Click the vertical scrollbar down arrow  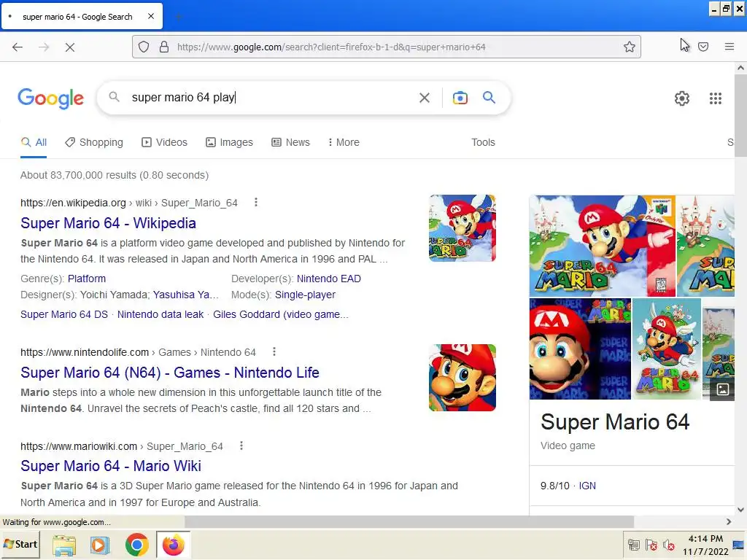click(x=741, y=510)
